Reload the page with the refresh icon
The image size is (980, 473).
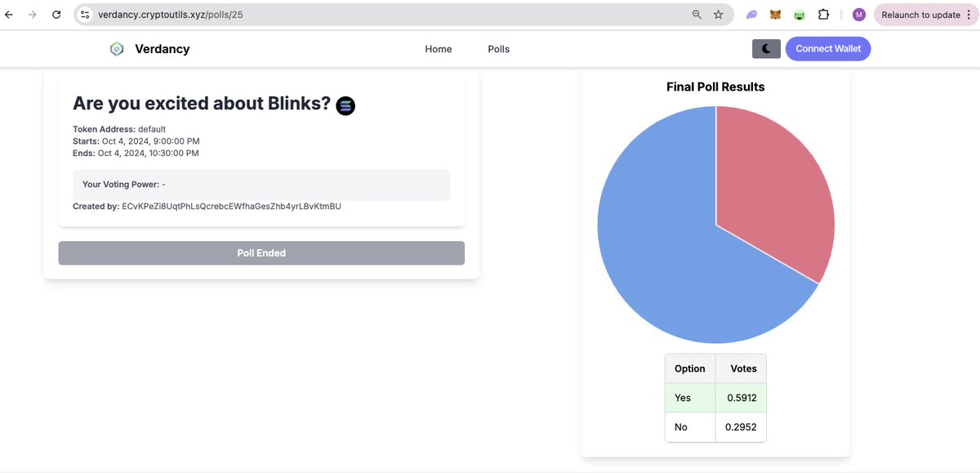(x=56, y=15)
